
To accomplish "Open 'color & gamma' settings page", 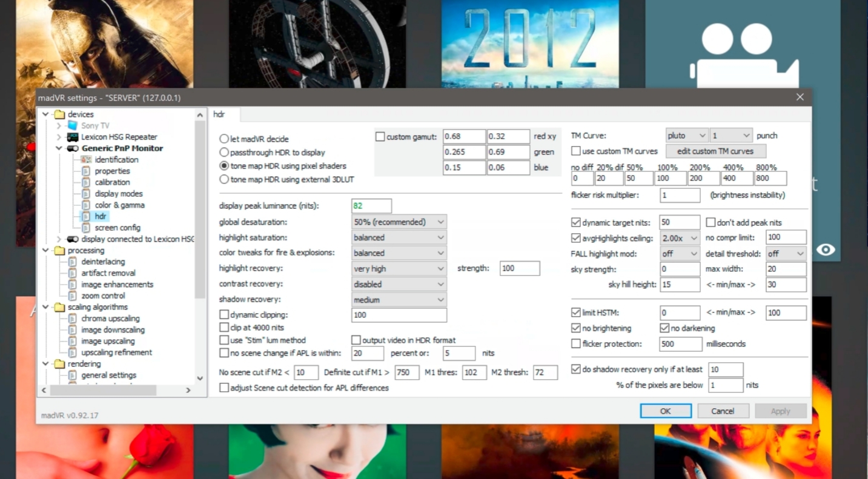I will click(119, 205).
